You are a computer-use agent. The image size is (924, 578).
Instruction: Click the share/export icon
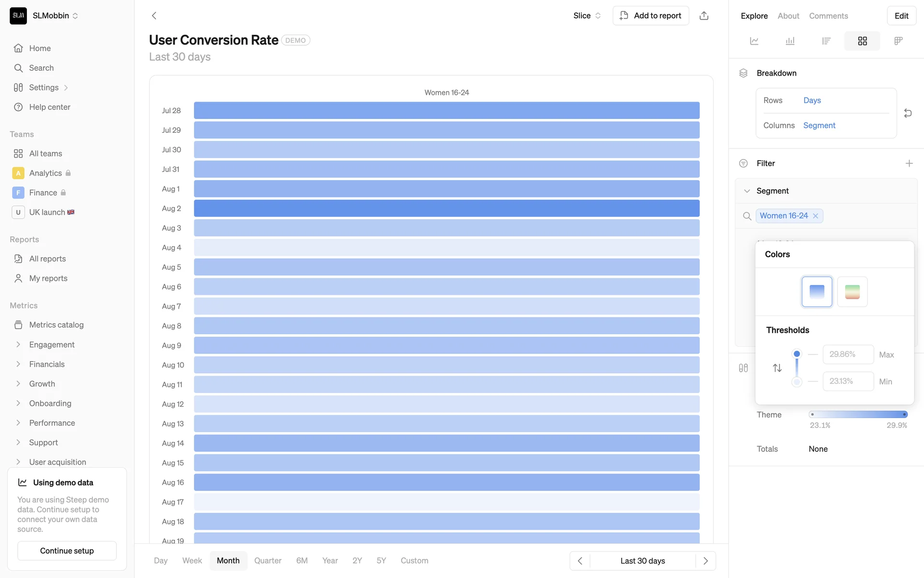click(x=704, y=15)
